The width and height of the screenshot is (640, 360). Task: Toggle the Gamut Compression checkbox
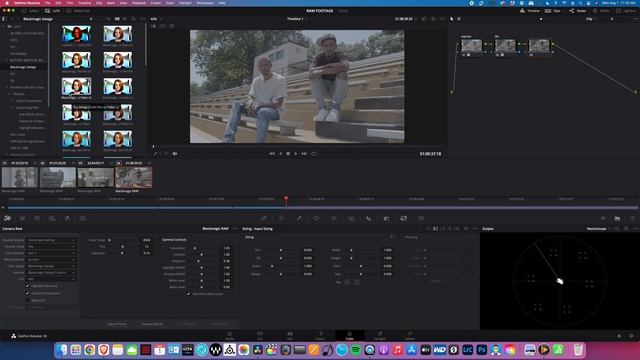(x=28, y=293)
